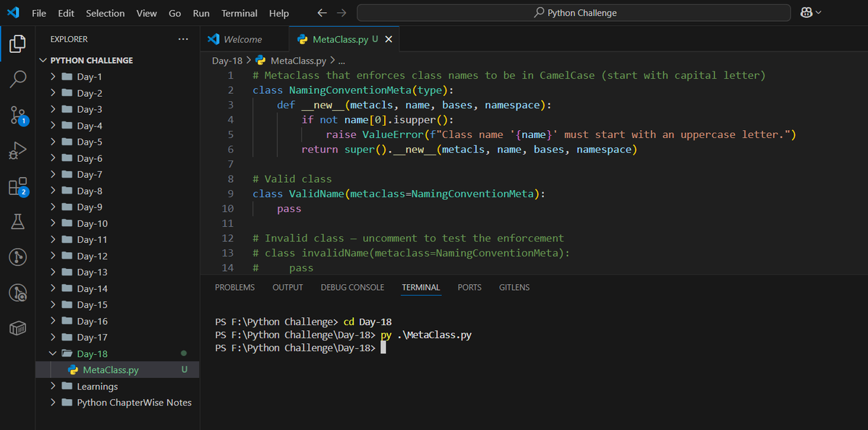868x430 pixels.
Task: Open the Explorer view in activity bar
Action: [18, 44]
